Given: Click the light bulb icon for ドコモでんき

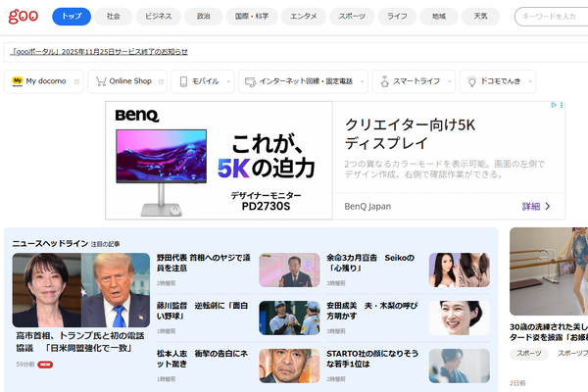Looking at the screenshot, I should [472, 81].
